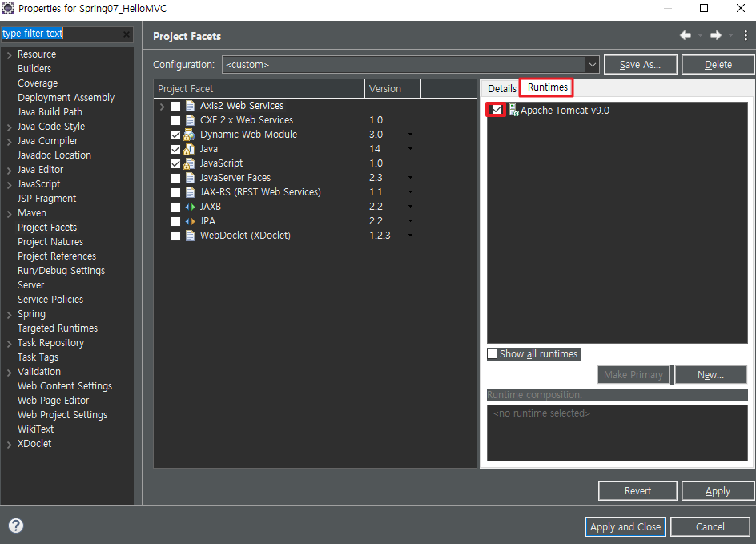Viewport: 756px width, 544px height.
Task: Go back with the left arrow icon
Action: [686, 35]
